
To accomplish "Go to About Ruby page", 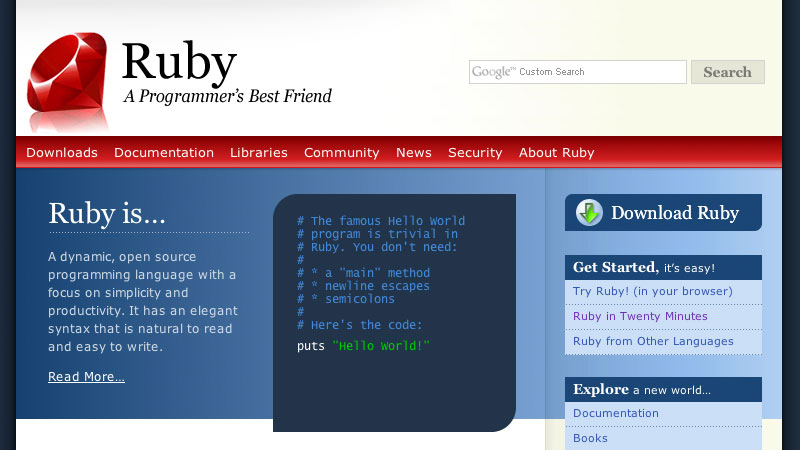I will [x=557, y=153].
